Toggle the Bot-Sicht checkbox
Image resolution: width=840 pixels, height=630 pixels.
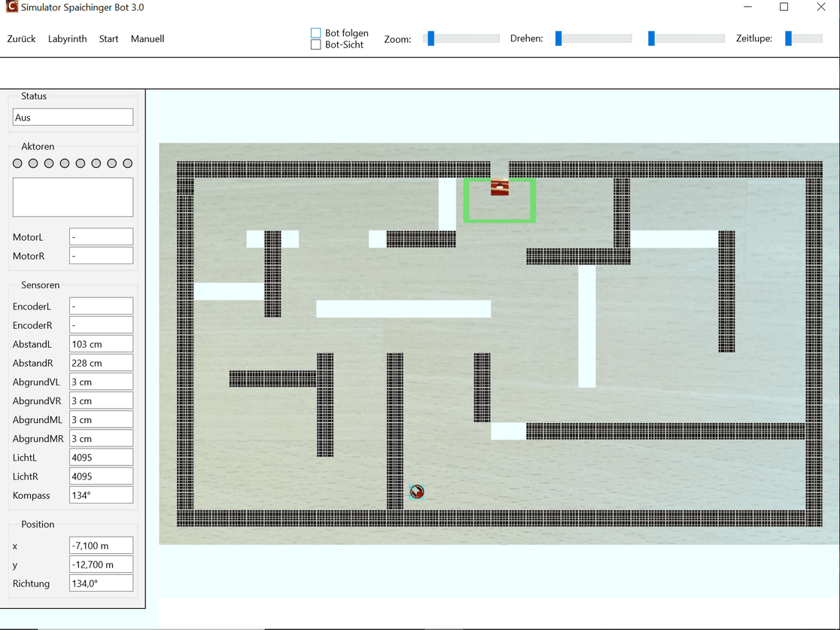coord(316,44)
